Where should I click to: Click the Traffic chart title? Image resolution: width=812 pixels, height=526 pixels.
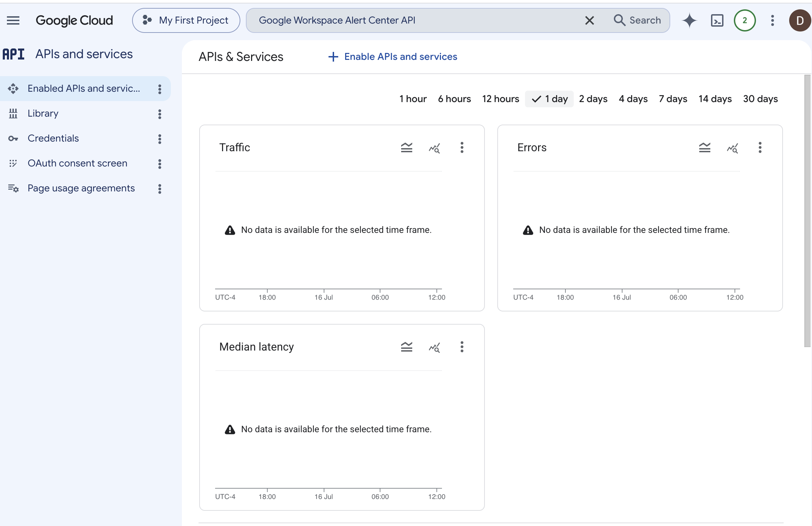click(235, 147)
